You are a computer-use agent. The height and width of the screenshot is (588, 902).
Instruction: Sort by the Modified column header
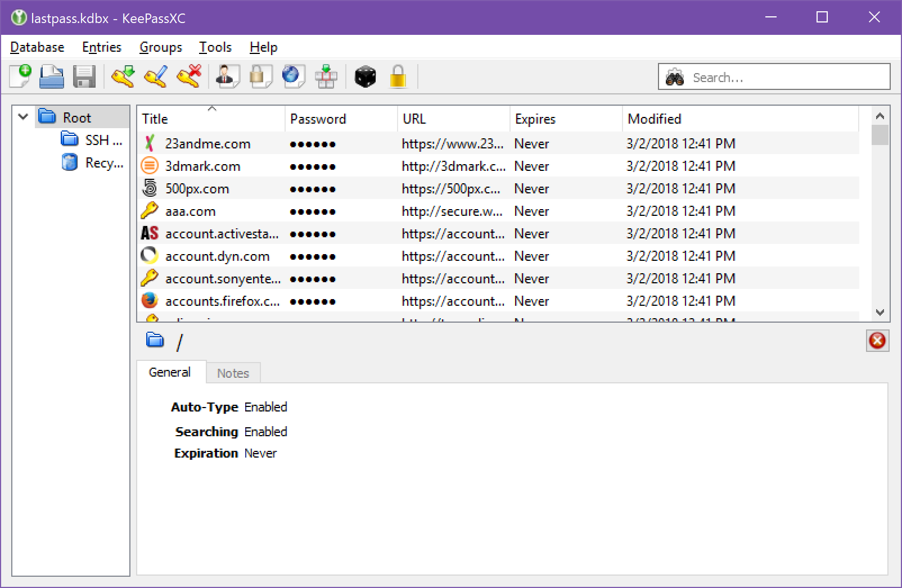coord(741,119)
